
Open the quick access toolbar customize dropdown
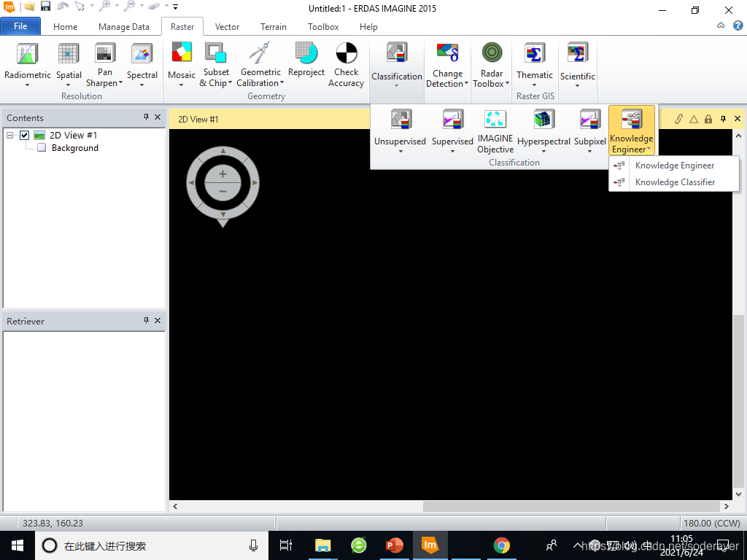[175, 7]
